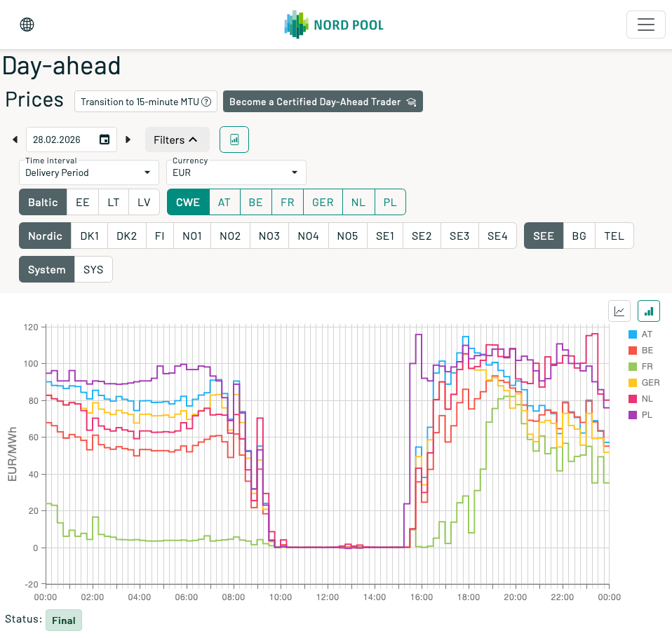Open the hamburger navigation menu
This screenshot has height=638, width=672.
point(645,25)
